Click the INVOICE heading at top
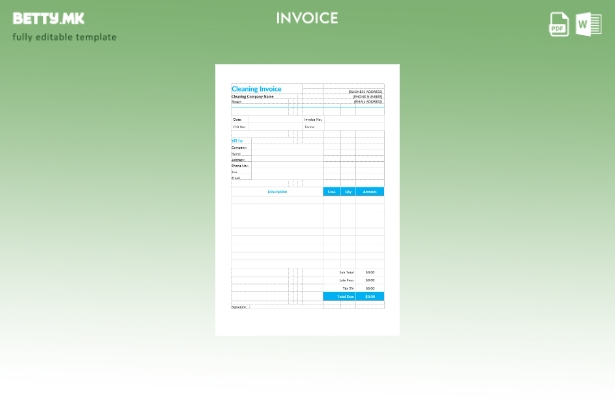This screenshot has width=615, height=400. click(x=307, y=18)
